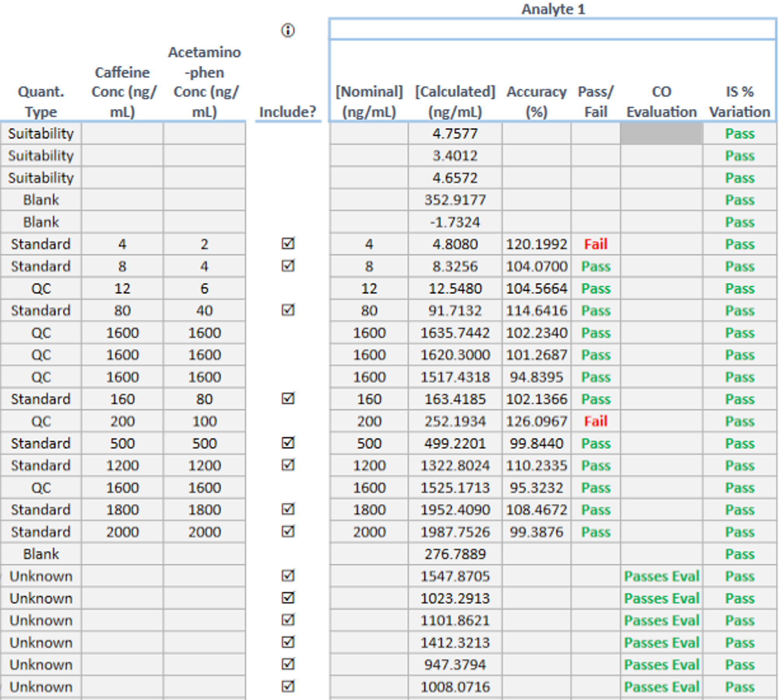The height and width of the screenshot is (700, 780).
Task: Click the info icon above Include column
Action: pos(288,30)
